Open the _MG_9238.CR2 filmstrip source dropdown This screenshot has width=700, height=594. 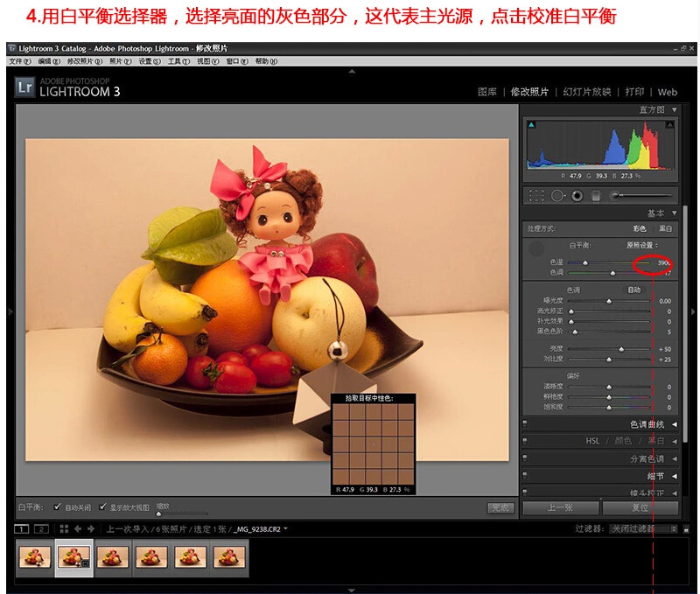pyautogui.click(x=260, y=529)
